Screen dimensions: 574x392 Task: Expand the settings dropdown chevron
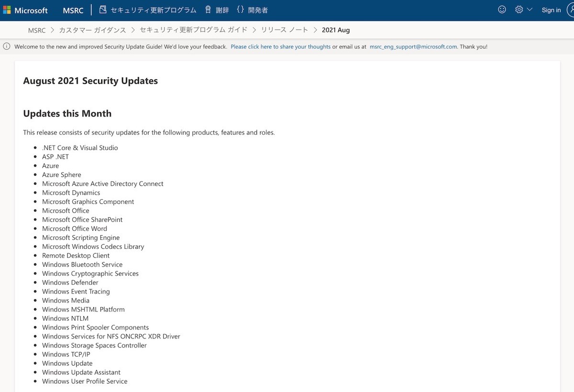click(530, 10)
